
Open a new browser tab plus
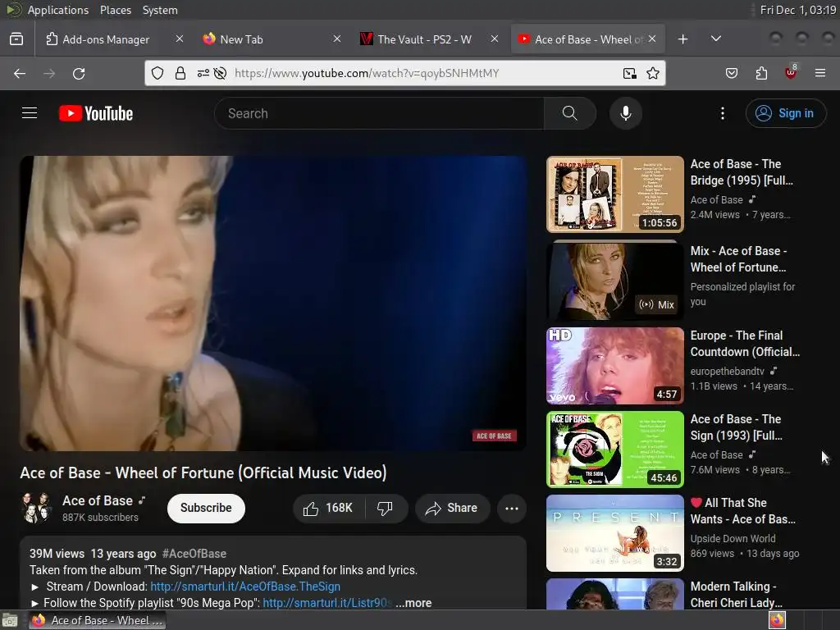pos(682,39)
